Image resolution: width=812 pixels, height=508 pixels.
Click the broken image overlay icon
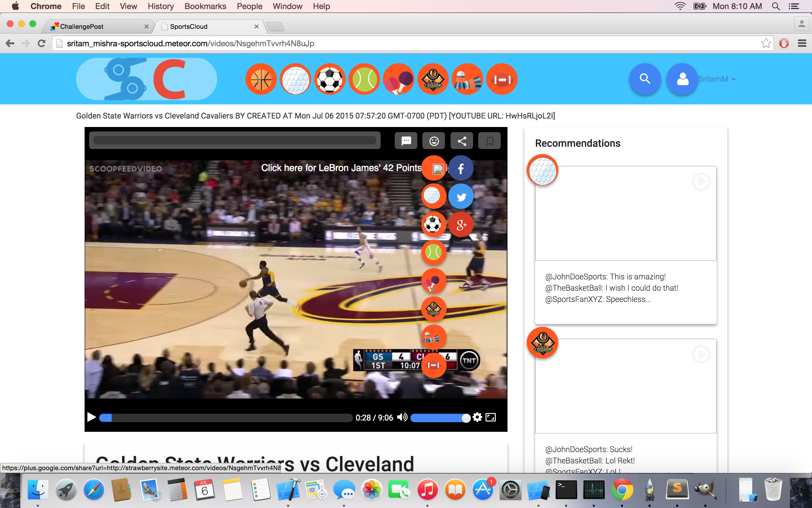click(434, 168)
